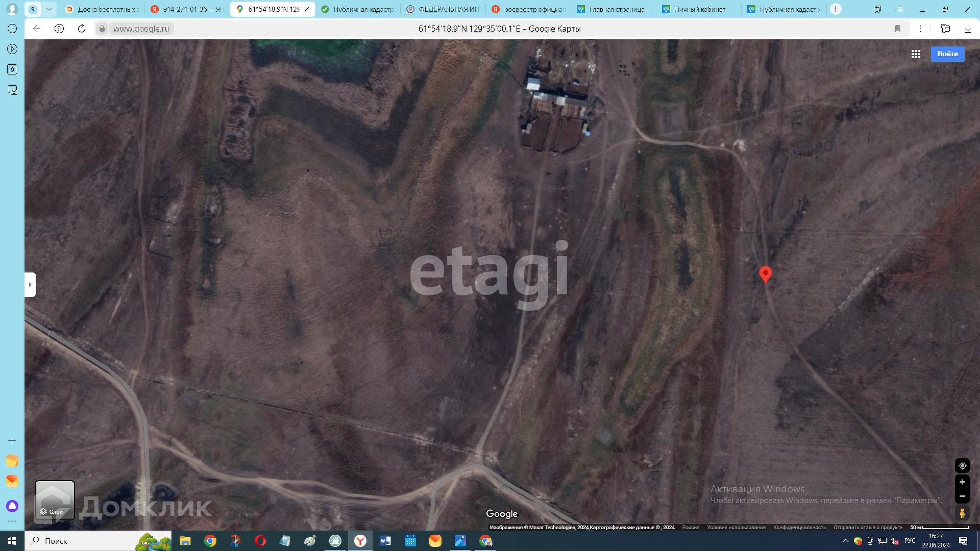Expand the collapsed side panel arrow
The width and height of the screenshot is (980, 551).
(30, 285)
